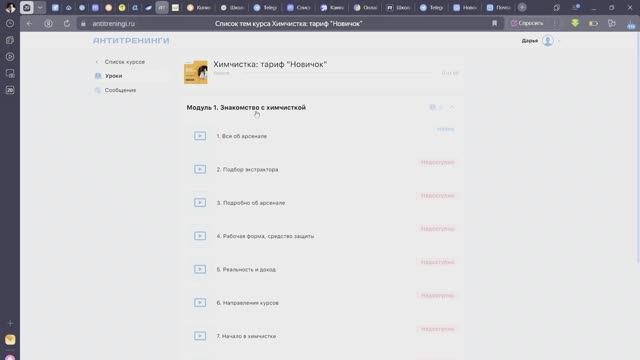Click lesson text «5. Реальность и доход»

coord(246,269)
